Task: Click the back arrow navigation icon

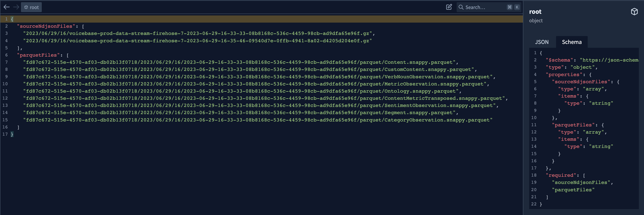Action: 7,7
